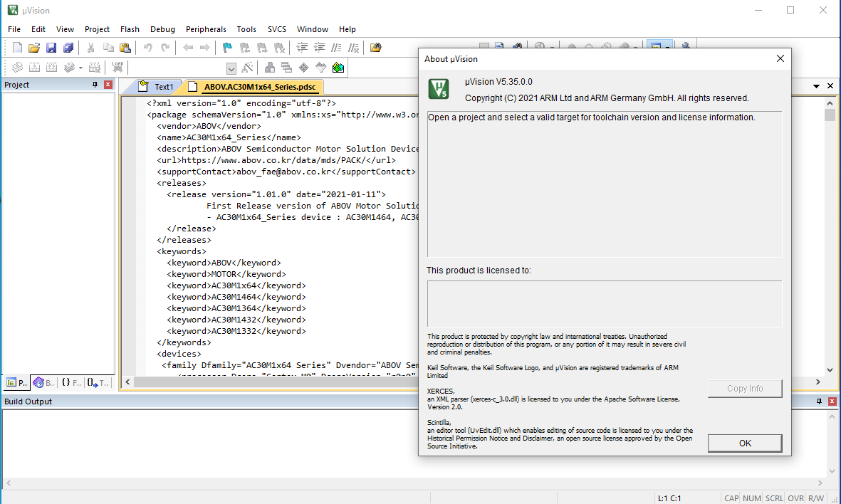Click OK in About µVision dialog
This screenshot has height=504, width=841.
[x=745, y=443]
